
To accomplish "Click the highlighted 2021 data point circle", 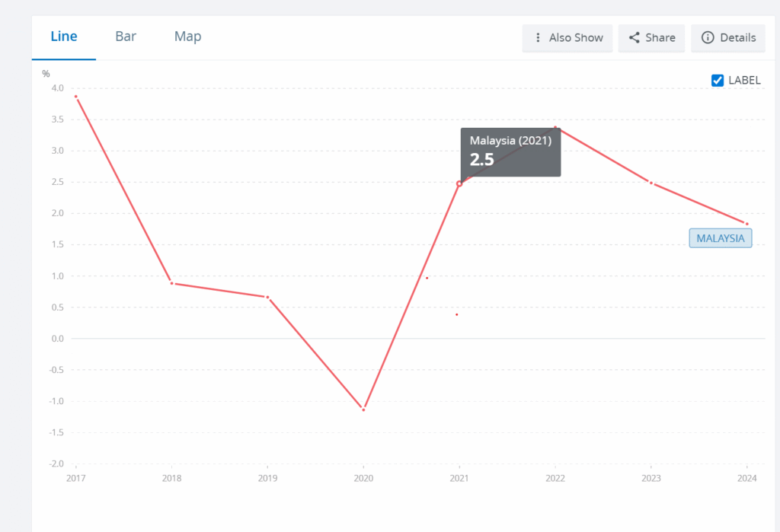I will pyautogui.click(x=459, y=183).
